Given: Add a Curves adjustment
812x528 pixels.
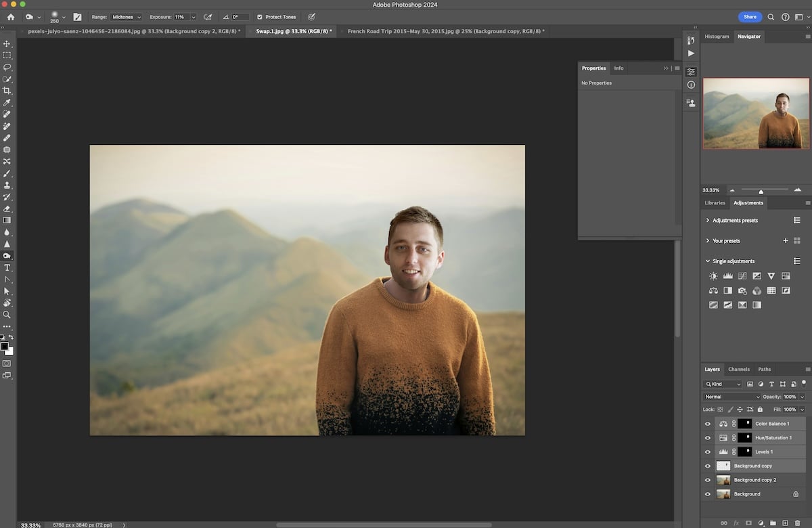Looking at the screenshot, I should coord(742,276).
